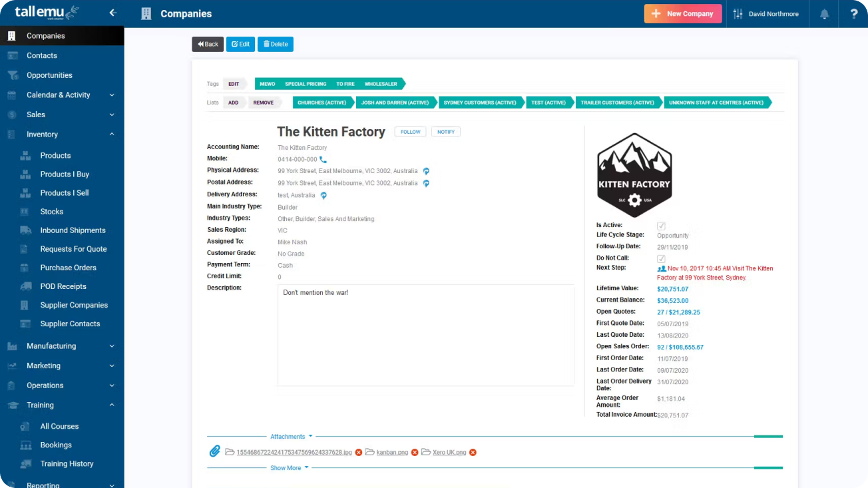The width and height of the screenshot is (868, 488).
Task: Collapse the Inventory menu section
Action: 112,134
